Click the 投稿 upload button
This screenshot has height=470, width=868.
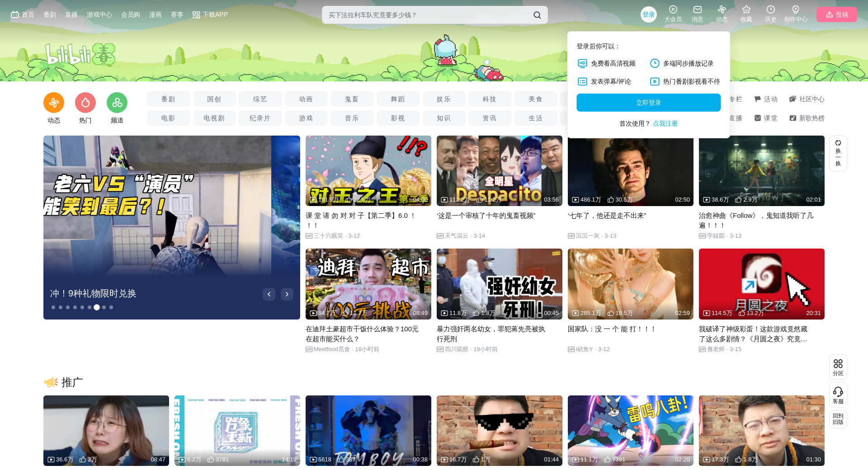pyautogui.click(x=837, y=14)
